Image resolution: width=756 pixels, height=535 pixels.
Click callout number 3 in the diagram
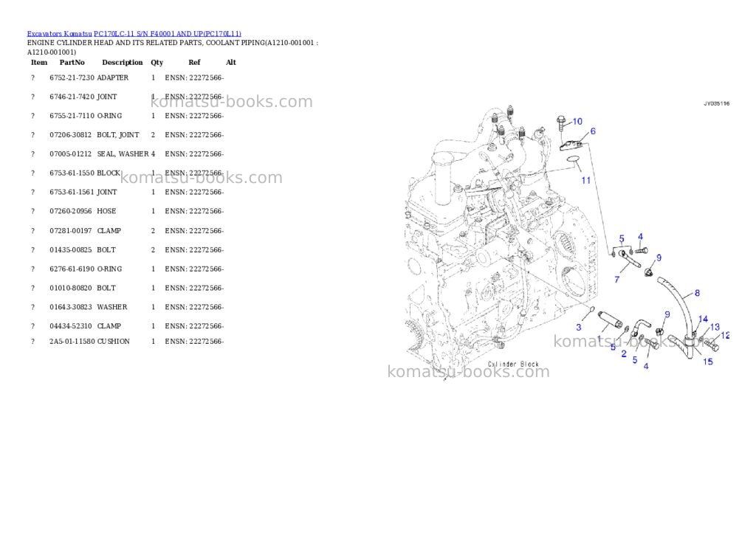tap(579, 327)
